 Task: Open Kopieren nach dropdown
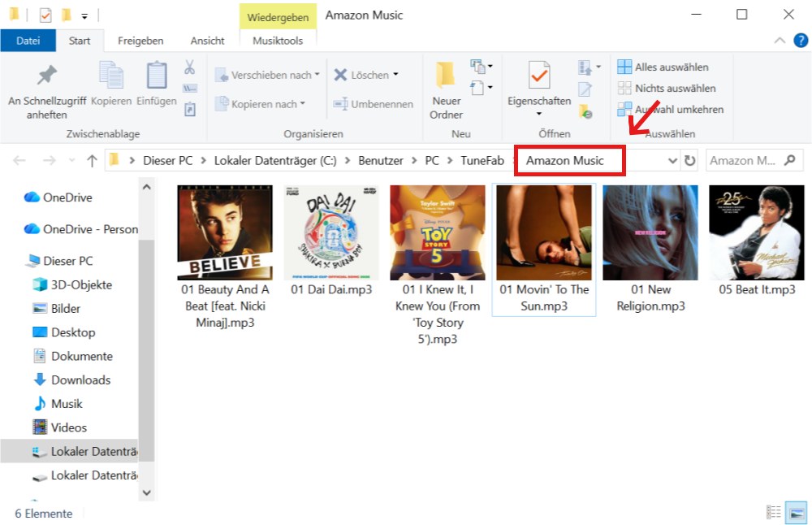(260, 104)
